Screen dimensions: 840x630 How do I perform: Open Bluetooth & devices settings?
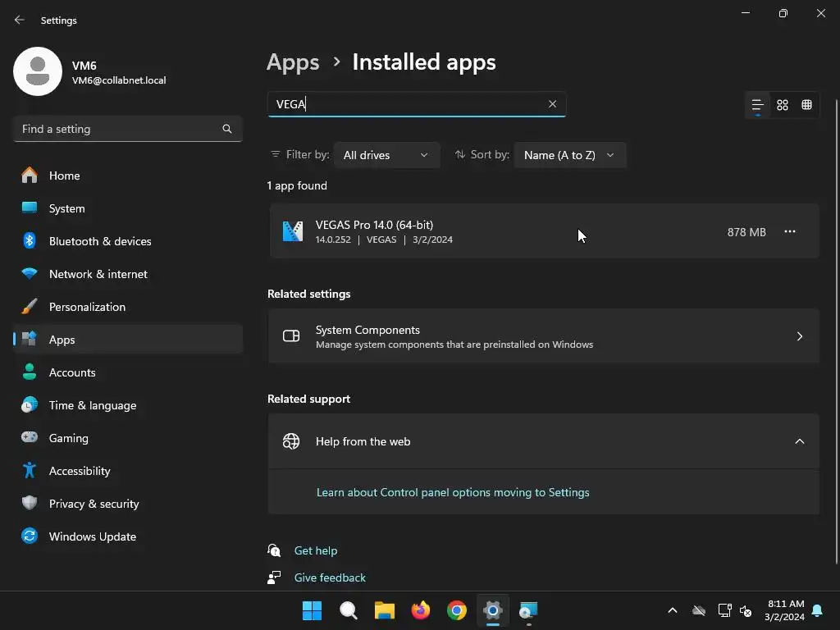(100, 241)
